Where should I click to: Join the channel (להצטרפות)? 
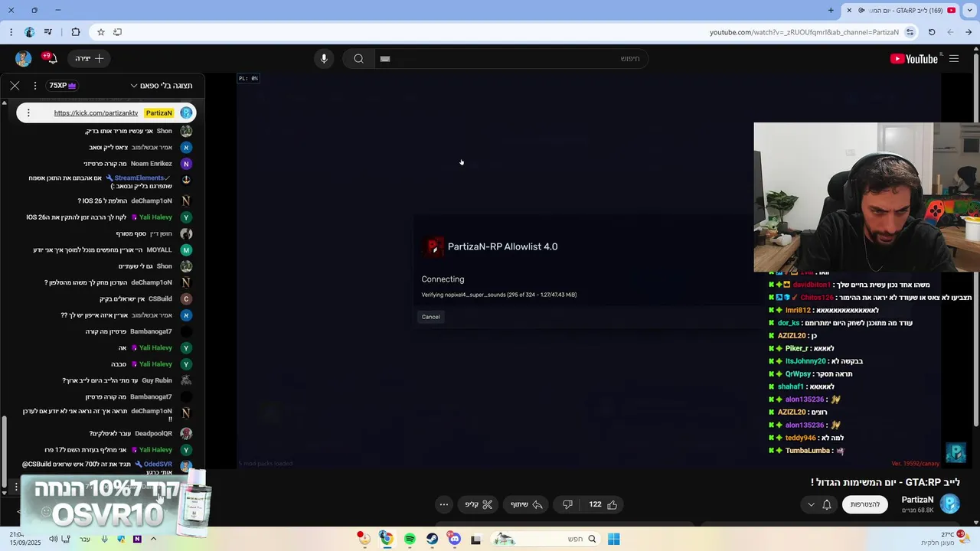865,504
